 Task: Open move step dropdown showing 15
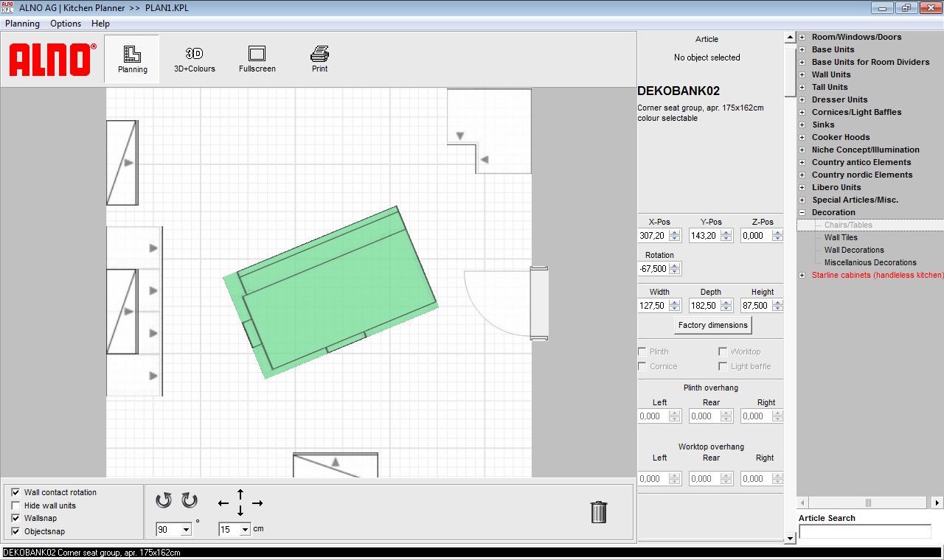coord(245,529)
